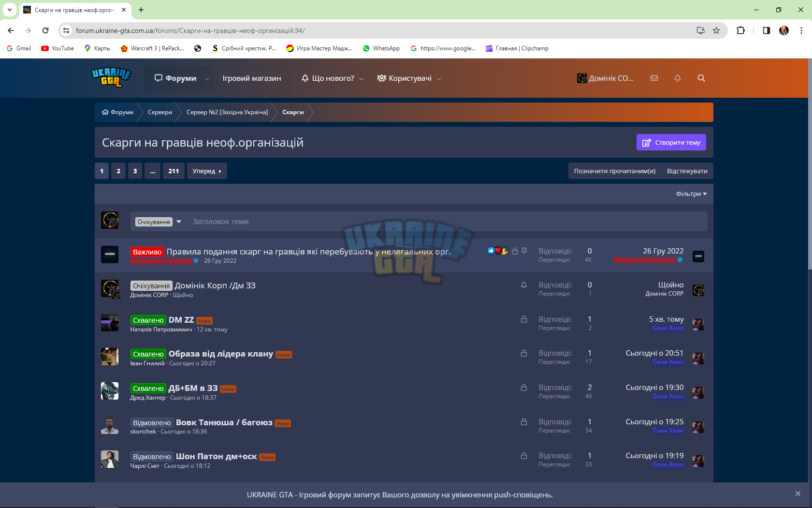Open a new browser tab
812x508 pixels.
pos(141,10)
